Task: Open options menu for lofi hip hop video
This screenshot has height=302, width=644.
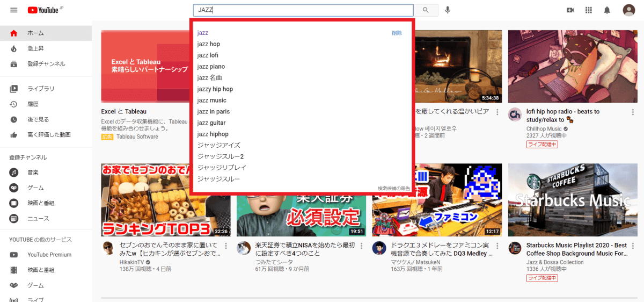Action: point(633,112)
